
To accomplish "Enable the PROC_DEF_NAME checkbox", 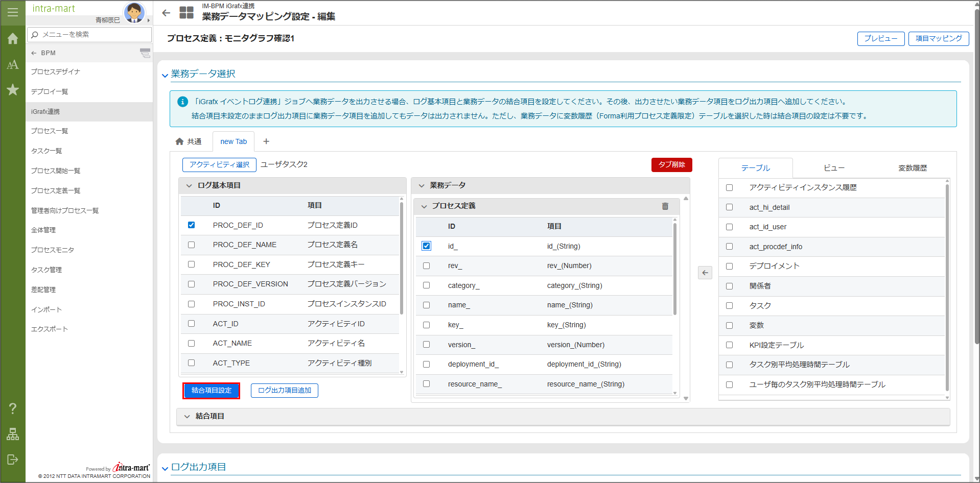I will click(192, 245).
